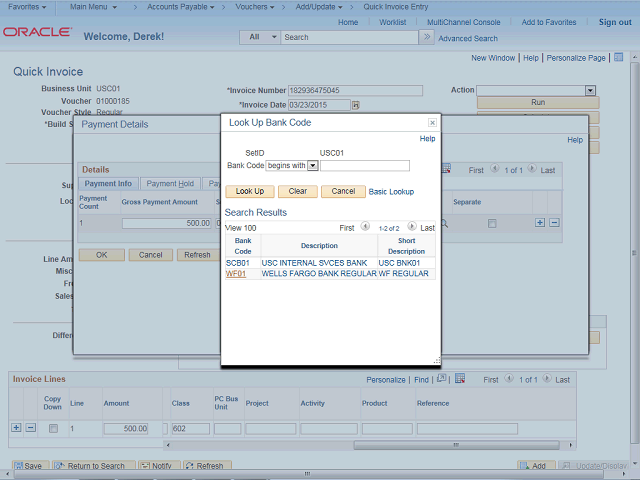The image size is (640, 480).
Task: Open Advanced Search
Action: (468, 39)
